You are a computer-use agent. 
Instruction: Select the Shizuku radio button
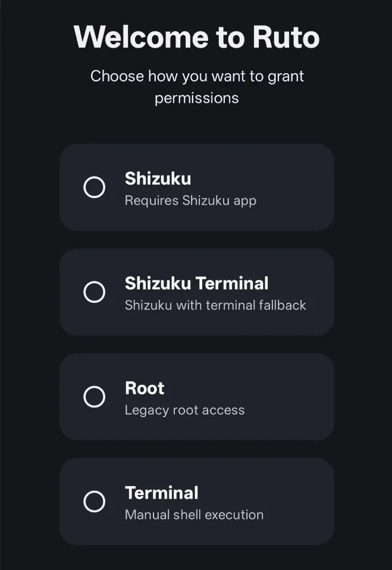[94, 187]
